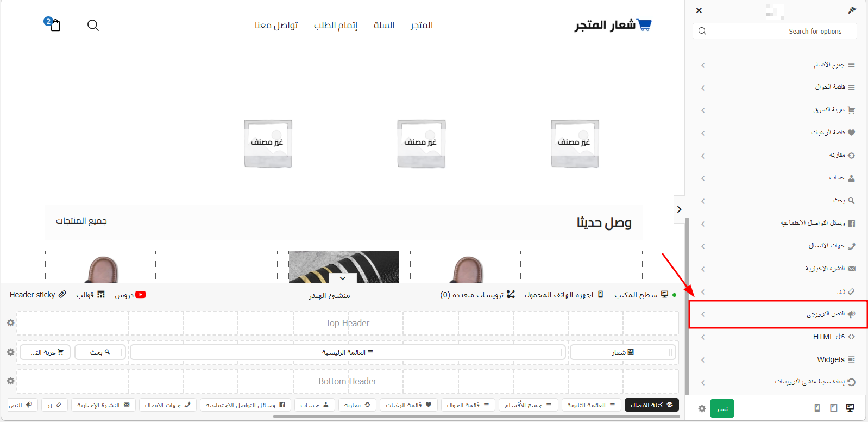Open the shopping bag cart icon
Screen dimensions: 868x422
click(x=55, y=25)
